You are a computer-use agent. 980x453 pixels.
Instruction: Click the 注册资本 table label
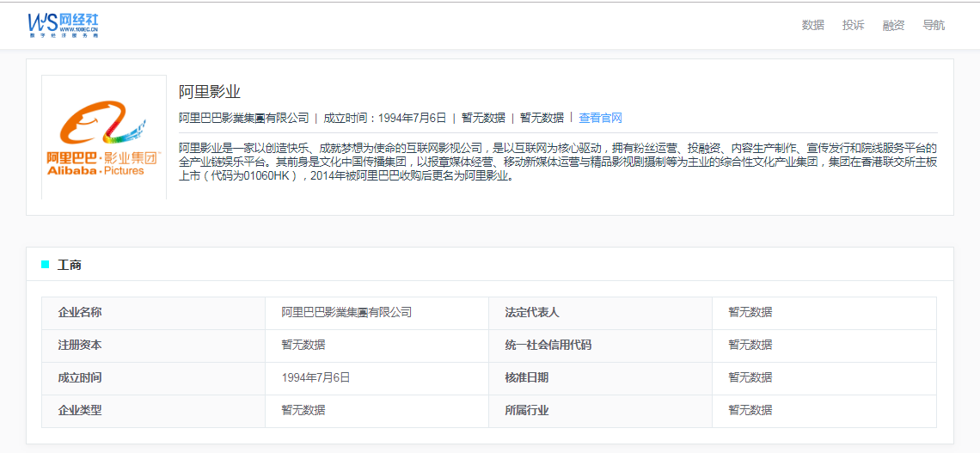tap(79, 345)
